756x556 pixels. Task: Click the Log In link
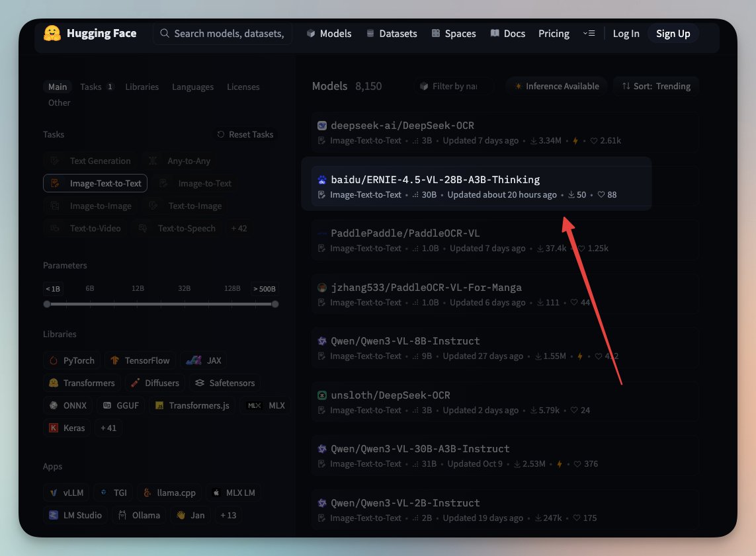tap(626, 33)
